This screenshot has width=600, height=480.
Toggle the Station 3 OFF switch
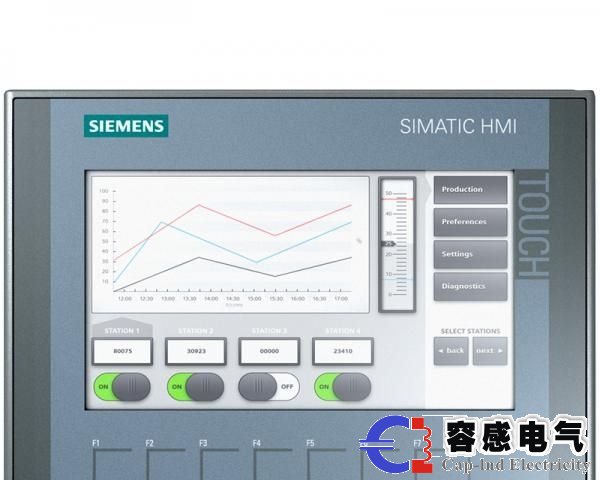tap(269, 387)
